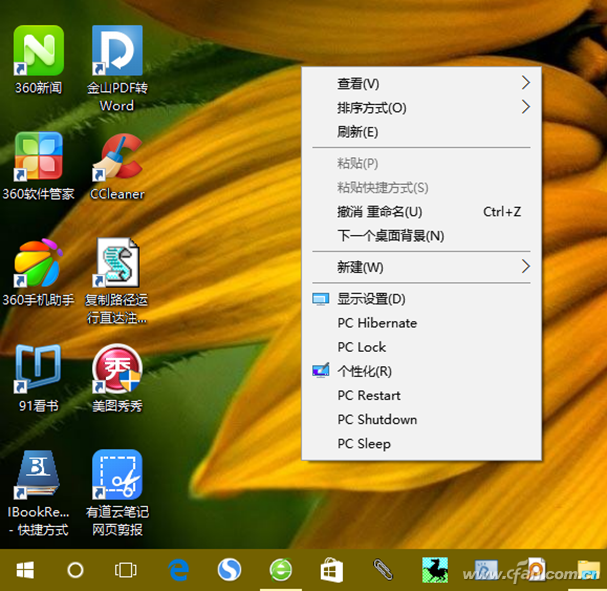Select the 有道云笔记网页剪报 shortcut
The height and width of the screenshot is (591, 607).
(117, 476)
